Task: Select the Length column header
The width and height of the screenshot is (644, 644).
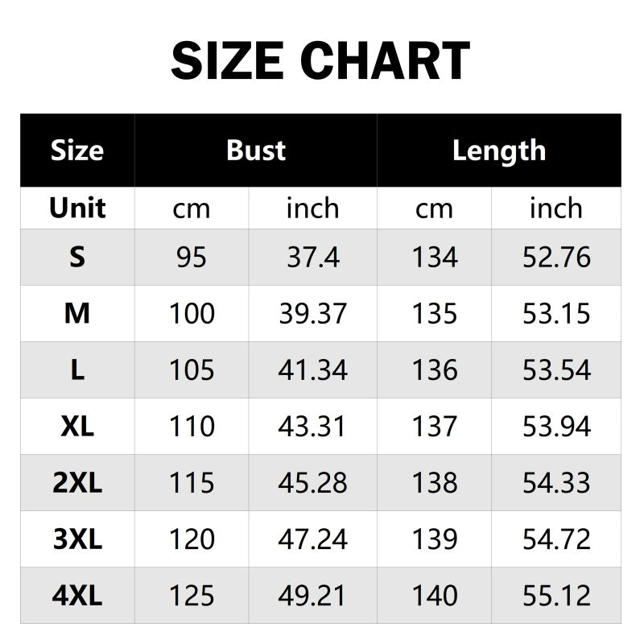Action: [499, 151]
